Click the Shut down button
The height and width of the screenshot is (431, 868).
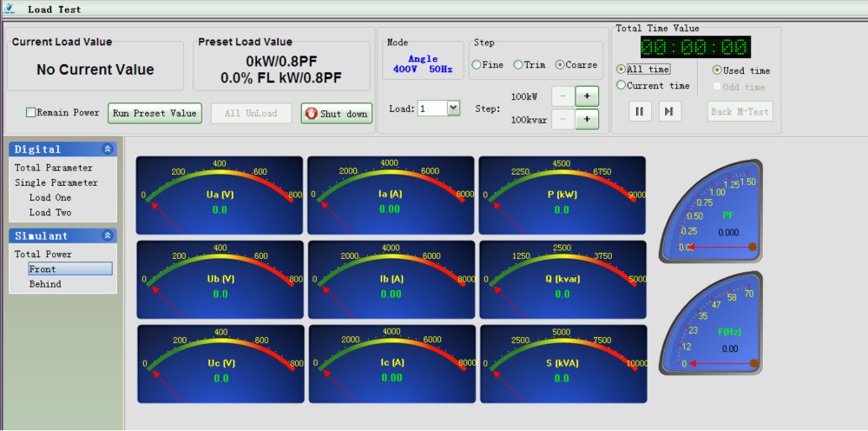tap(337, 113)
